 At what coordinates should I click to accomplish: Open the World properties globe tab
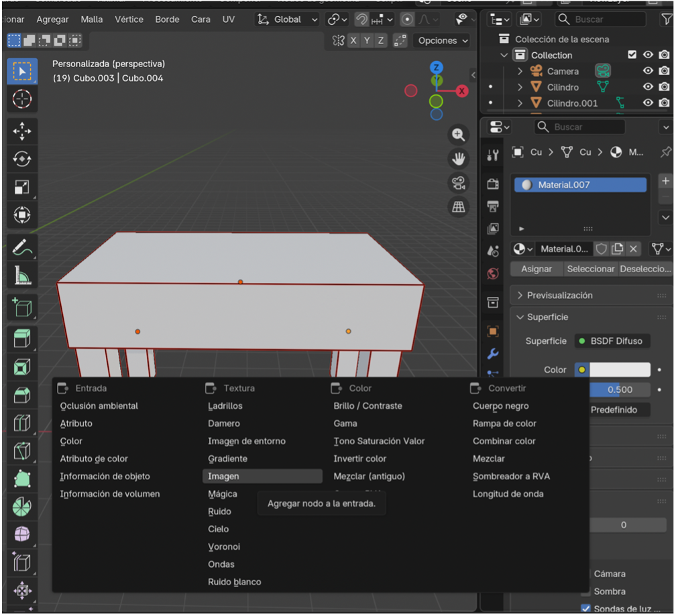pos(494,273)
